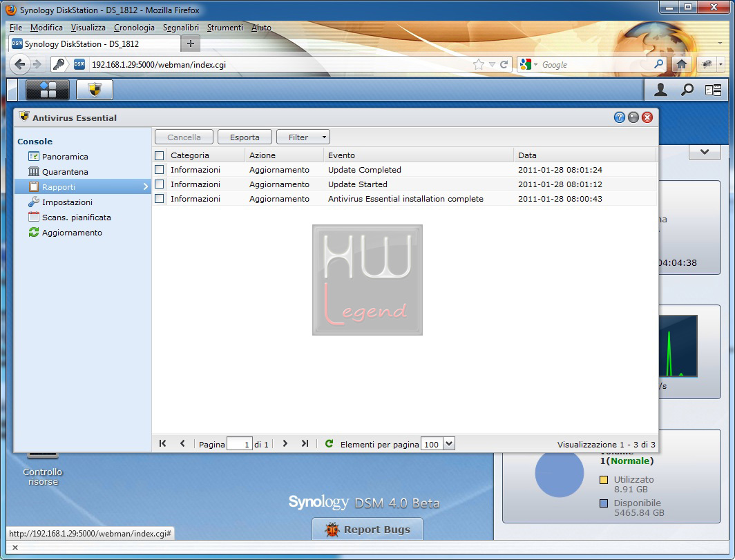Open the DSM user account icon
Image resolution: width=735 pixels, height=560 pixels.
click(660, 90)
